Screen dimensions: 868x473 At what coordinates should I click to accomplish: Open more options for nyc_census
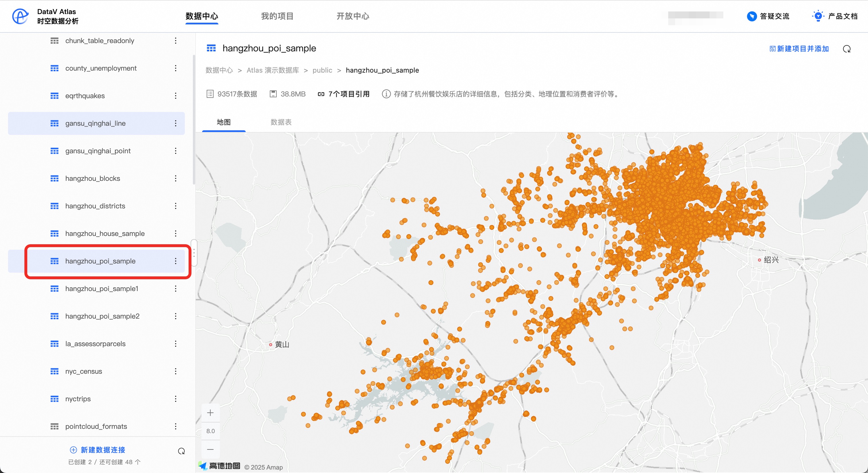(x=176, y=371)
